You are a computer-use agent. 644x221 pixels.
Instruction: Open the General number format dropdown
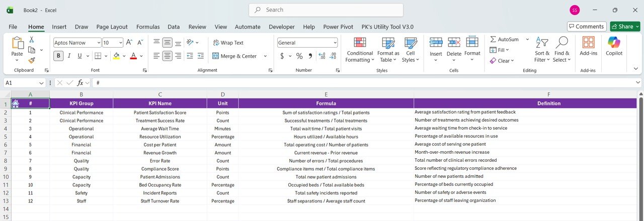334,43
